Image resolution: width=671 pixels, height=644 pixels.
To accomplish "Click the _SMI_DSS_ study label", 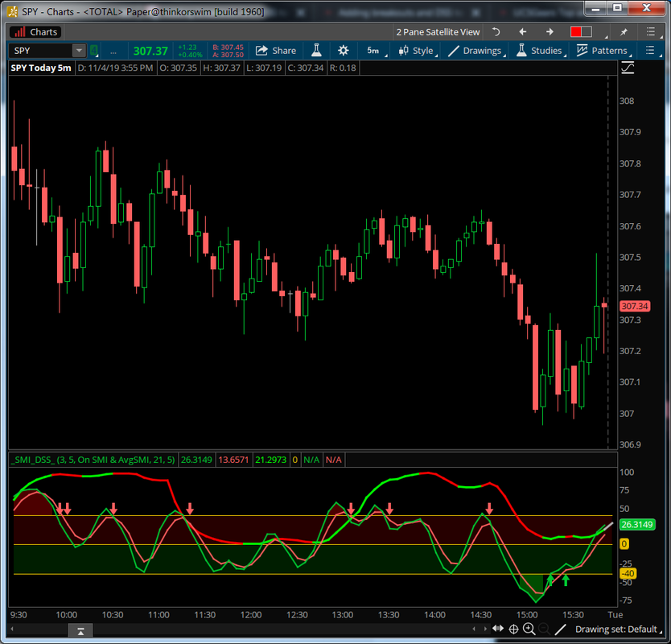I will [93, 460].
